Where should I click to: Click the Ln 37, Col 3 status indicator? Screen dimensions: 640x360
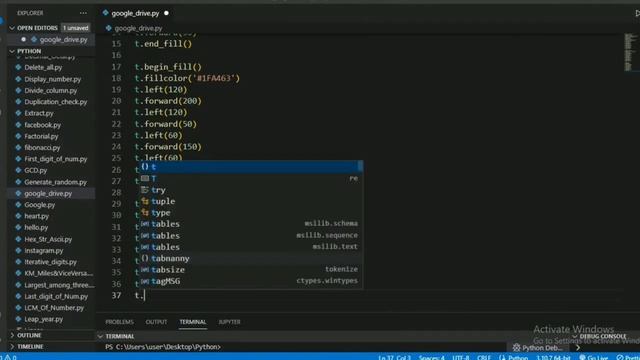[x=394, y=357]
